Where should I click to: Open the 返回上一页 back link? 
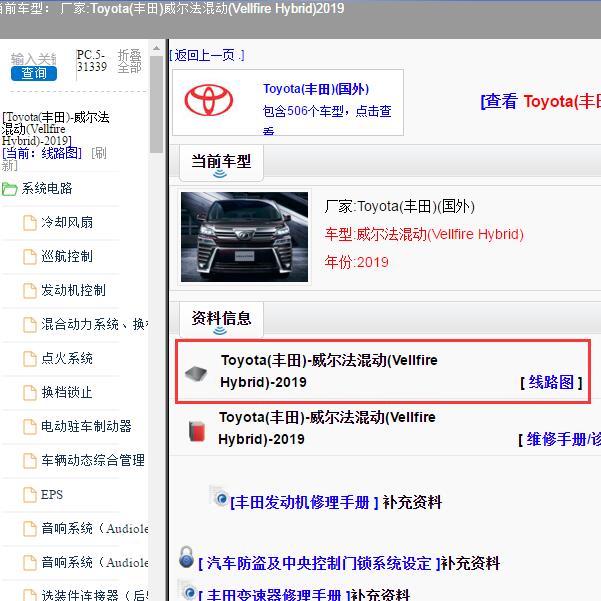coord(206,56)
